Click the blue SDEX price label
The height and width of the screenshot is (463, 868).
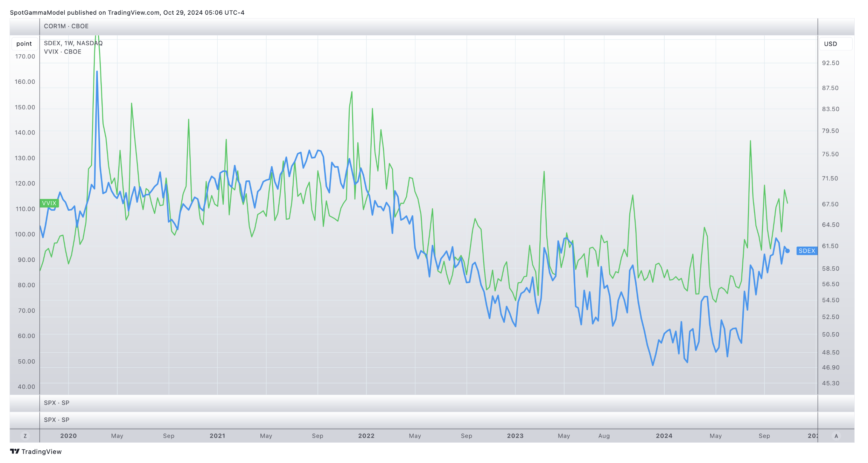point(806,251)
